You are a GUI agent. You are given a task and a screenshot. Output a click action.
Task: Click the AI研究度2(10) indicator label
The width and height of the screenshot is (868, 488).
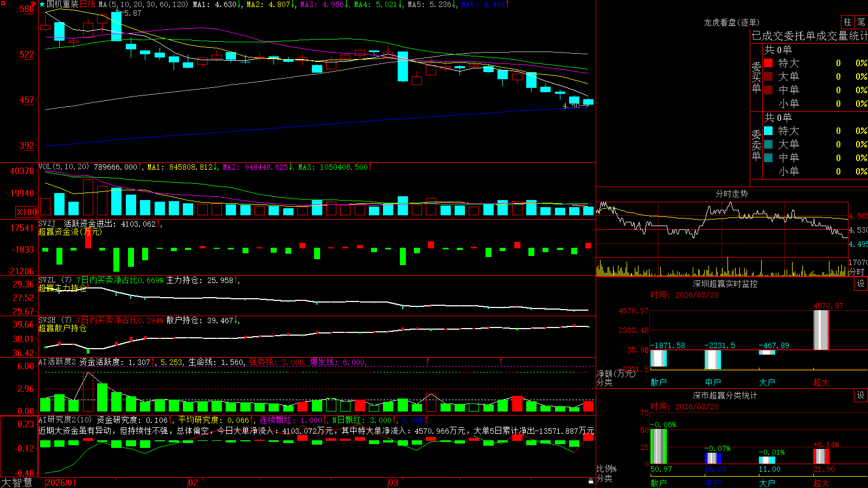tap(65, 420)
